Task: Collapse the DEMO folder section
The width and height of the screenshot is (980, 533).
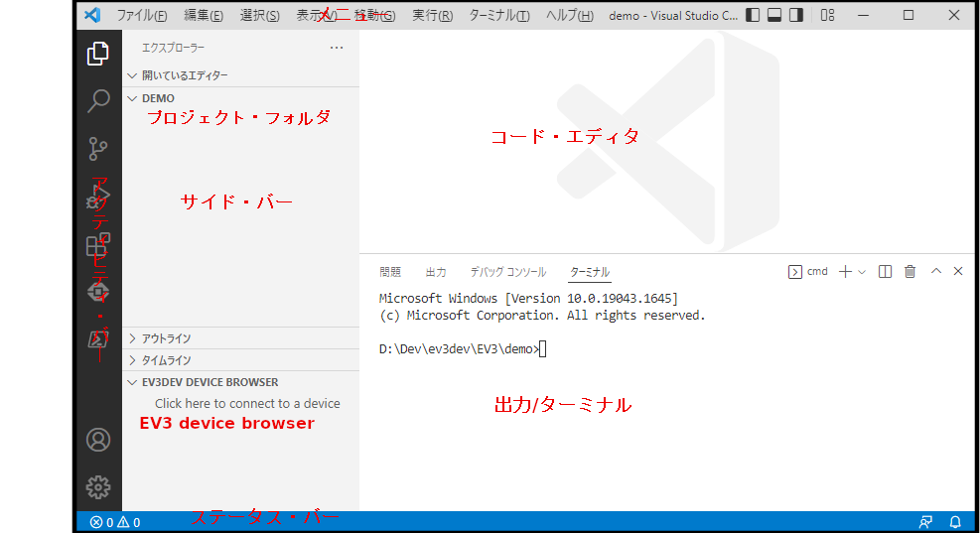Action: [241, 98]
